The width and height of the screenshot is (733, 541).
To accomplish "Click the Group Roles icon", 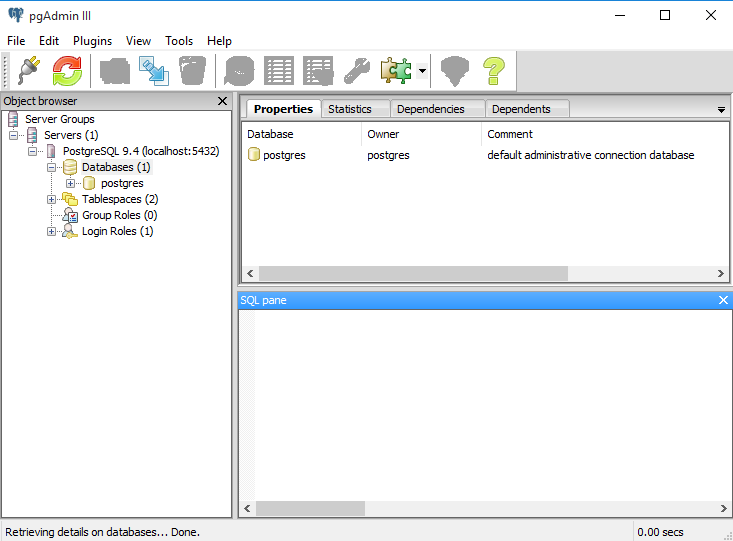I will click(x=70, y=215).
